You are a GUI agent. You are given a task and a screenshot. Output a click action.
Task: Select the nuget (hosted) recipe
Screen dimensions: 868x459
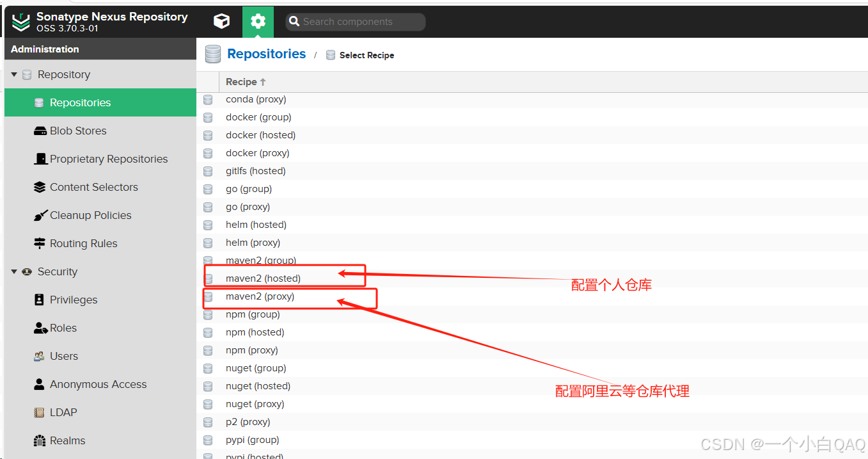(532, 386)
